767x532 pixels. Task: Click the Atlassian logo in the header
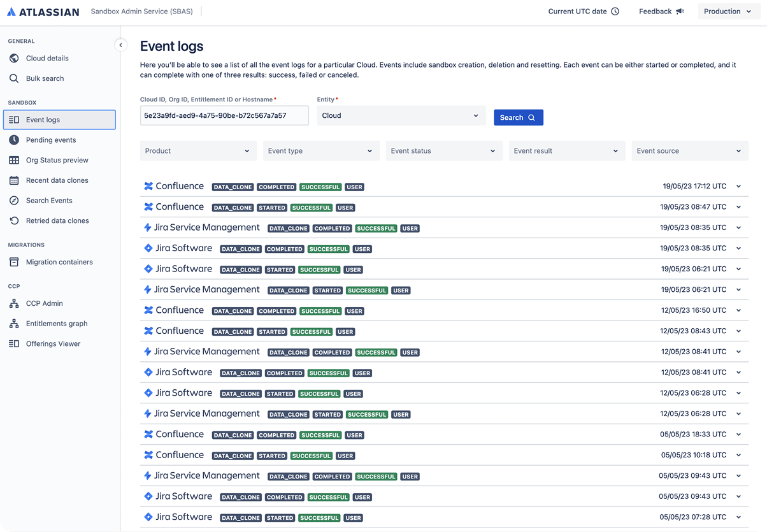tap(43, 11)
